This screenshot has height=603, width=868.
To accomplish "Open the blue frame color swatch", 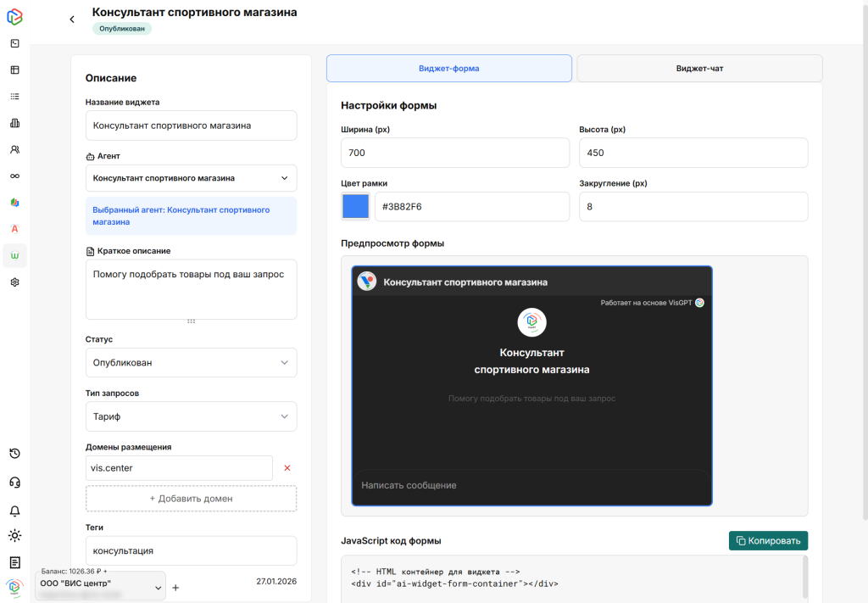I will pos(355,207).
